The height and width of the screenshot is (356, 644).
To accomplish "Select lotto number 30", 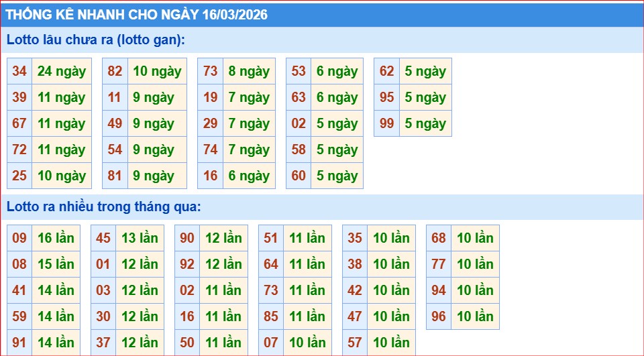I will (x=103, y=316).
